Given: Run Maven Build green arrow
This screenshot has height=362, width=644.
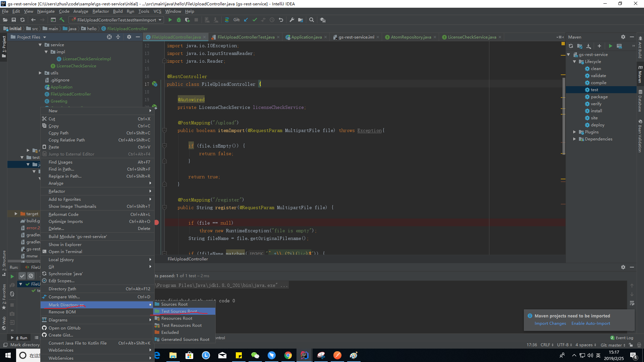Looking at the screenshot, I should (610, 46).
